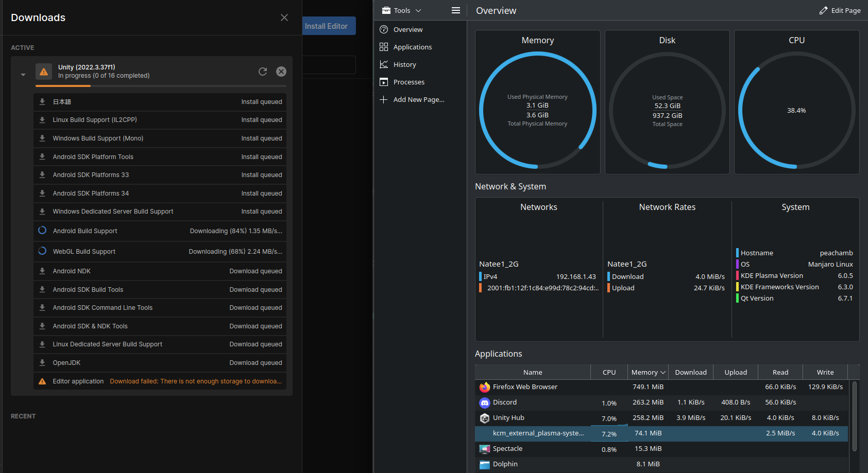Image resolution: width=868 pixels, height=473 pixels.
Task: Close the Downloads panel
Action: pyautogui.click(x=284, y=17)
